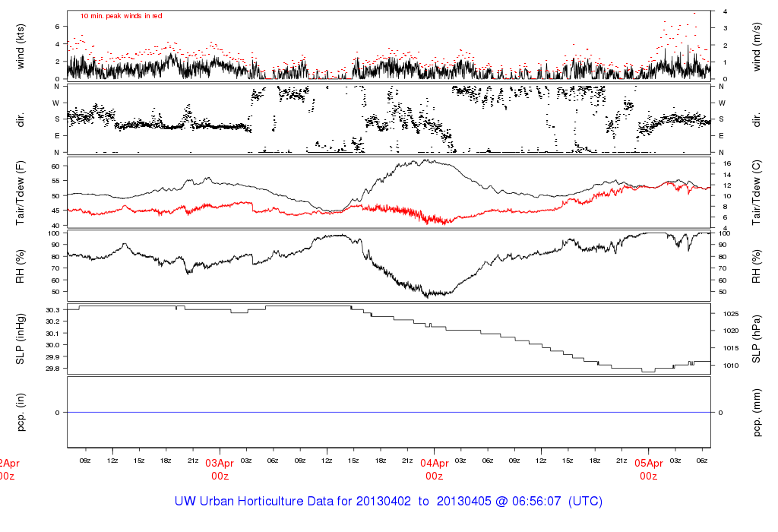Image resolution: width=778 pixels, height=532 pixels.
Task: Click the blue precipitation line in the pcp. panel
Action: pyautogui.click(x=389, y=413)
